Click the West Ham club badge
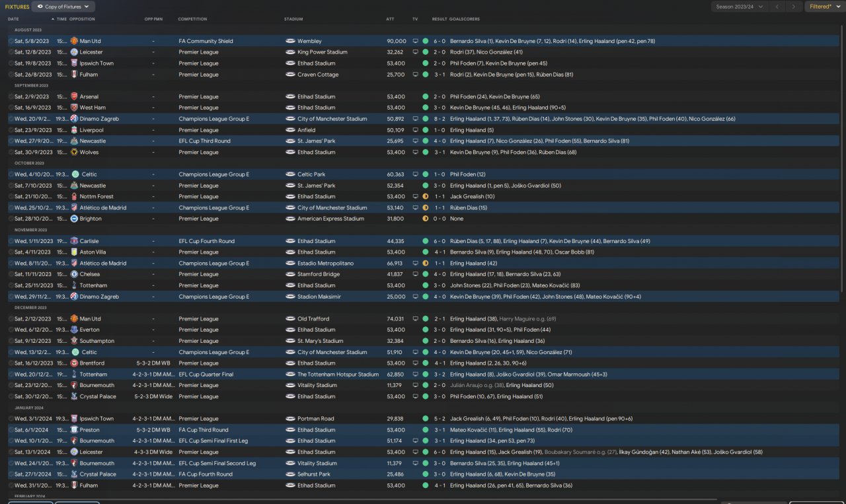Screen dimensions: 846x504 (x=75, y=108)
